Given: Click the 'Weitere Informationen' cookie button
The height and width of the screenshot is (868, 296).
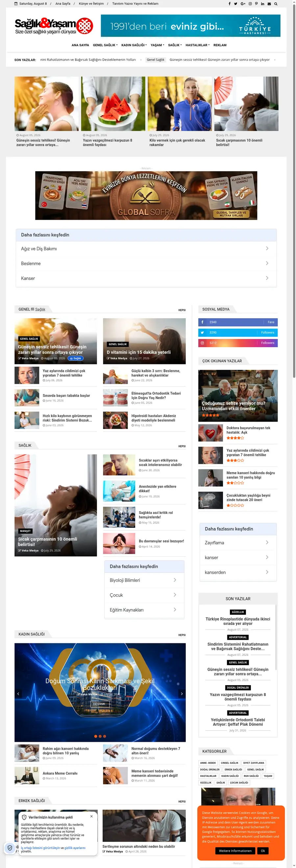Looking at the screenshot, I should click(x=235, y=851).
